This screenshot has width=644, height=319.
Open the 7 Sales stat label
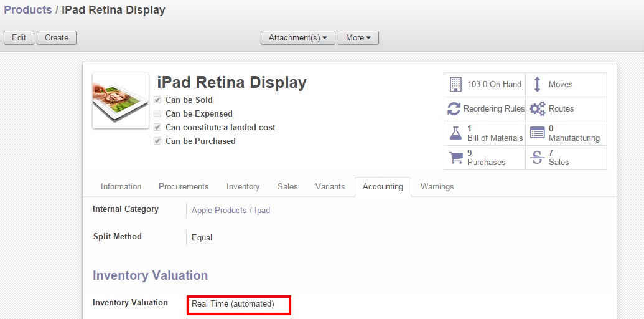[559, 158]
